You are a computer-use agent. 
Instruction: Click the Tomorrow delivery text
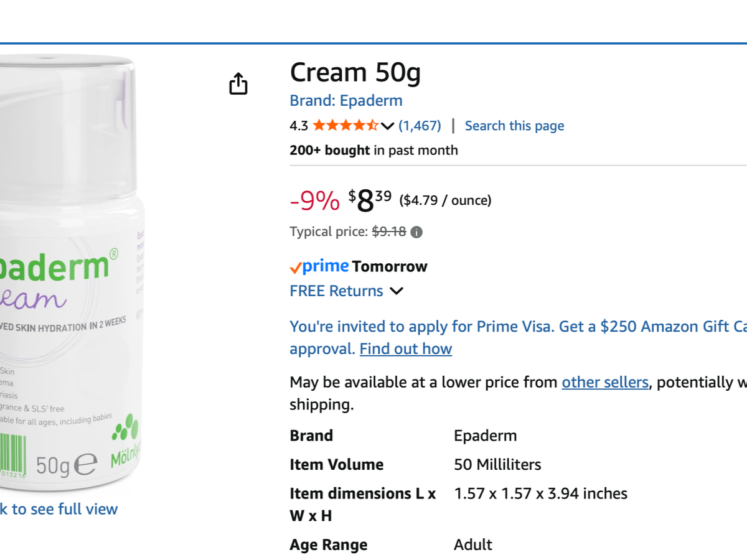coord(390,266)
